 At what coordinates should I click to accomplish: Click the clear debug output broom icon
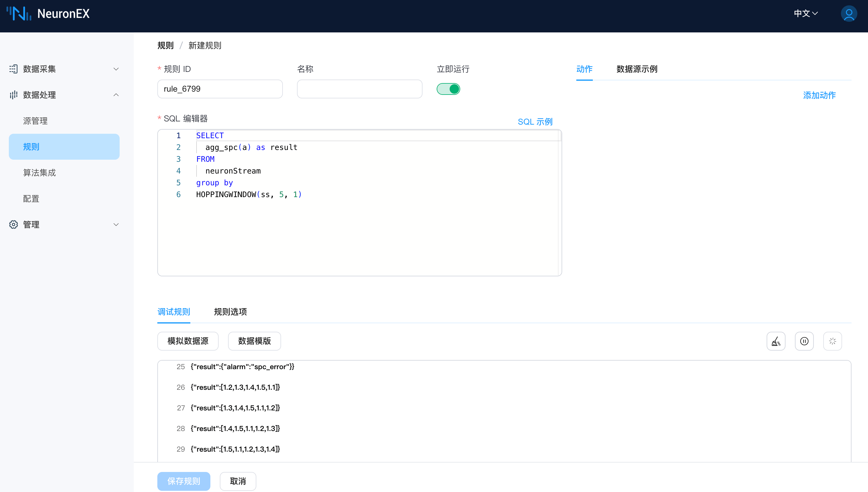pos(776,341)
